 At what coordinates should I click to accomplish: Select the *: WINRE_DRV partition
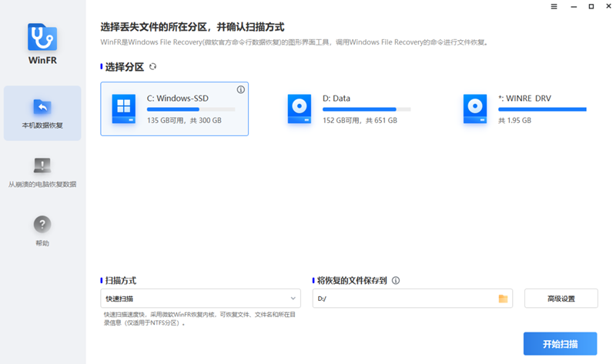tap(525, 109)
